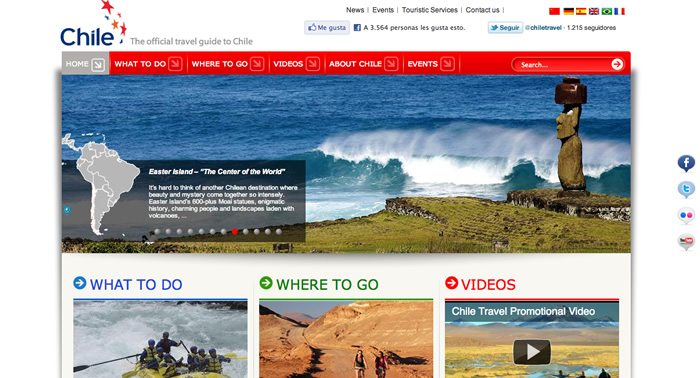Image resolution: width=700 pixels, height=378 pixels.
Task: Expand the WHERE TO GO menu arrow
Action: click(257, 64)
